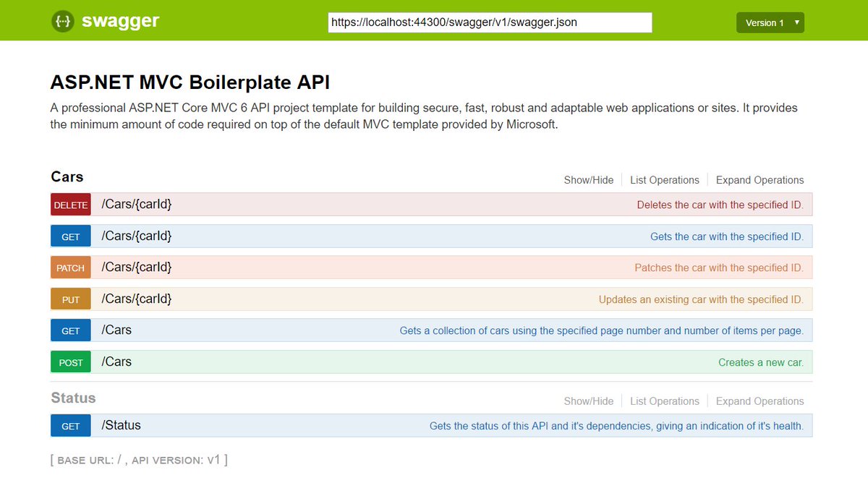This screenshot has width=868, height=488.
Task: Click 'Gets a collection of cars' description
Action: pyautogui.click(x=602, y=330)
